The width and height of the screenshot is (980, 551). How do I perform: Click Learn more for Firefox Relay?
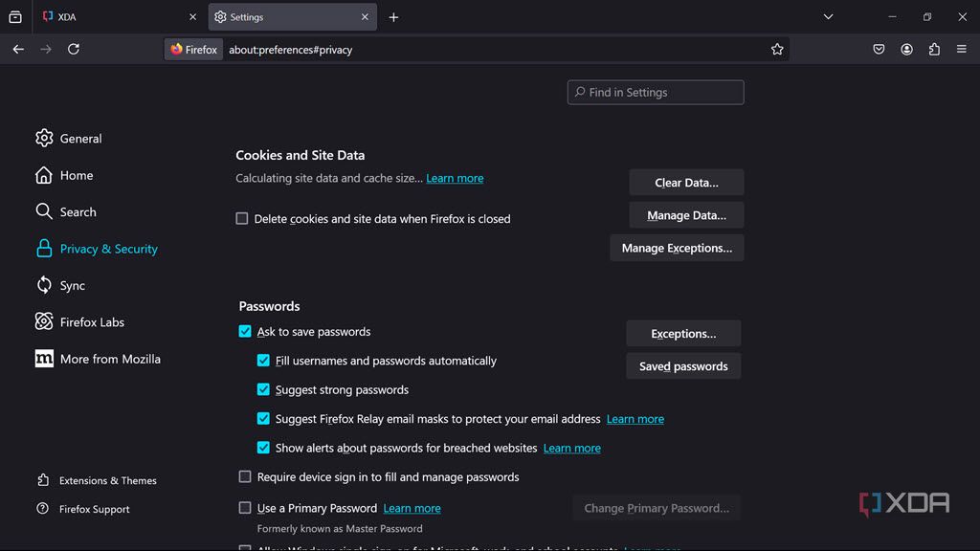(635, 419)
